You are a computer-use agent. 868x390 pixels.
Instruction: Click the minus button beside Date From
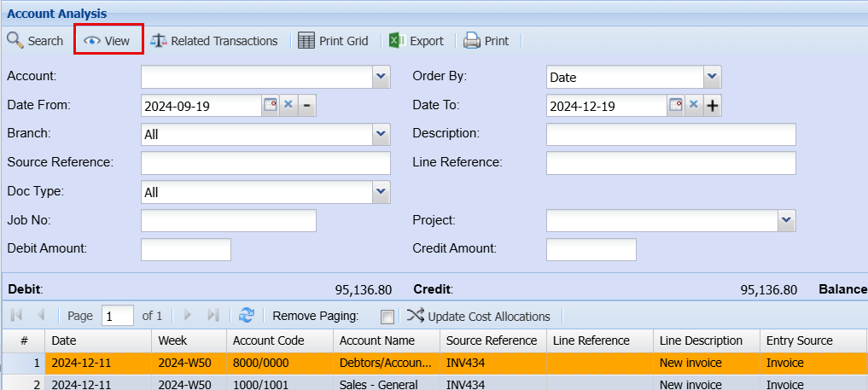(x=307, y=105)
